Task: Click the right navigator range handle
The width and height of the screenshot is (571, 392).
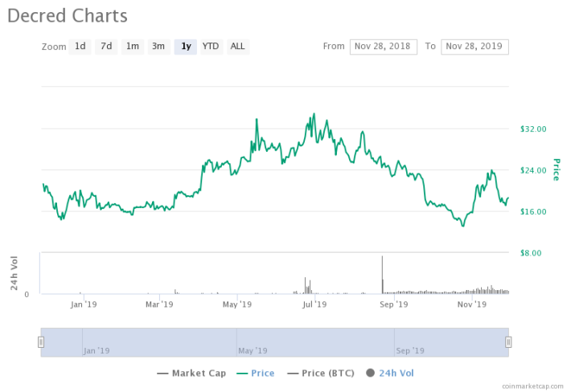Action: pyautogui.click(x=508, y=342)
